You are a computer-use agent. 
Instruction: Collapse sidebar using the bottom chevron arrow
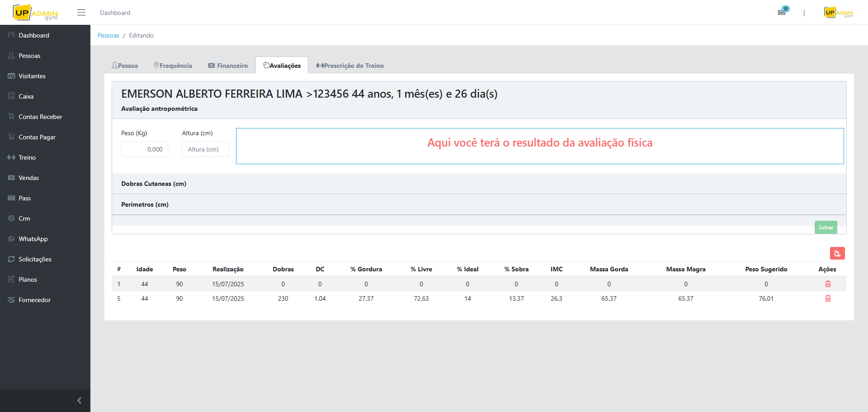[x=79, y=401]
